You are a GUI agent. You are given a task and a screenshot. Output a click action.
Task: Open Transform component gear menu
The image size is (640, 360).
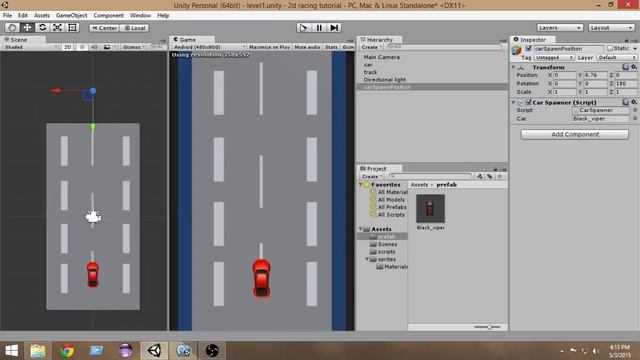(x=634, y=67)
